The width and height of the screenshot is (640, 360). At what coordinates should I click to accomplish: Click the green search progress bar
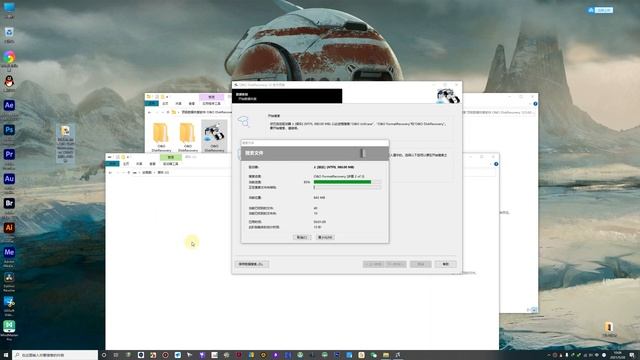pyautogui.click(x=347, y=182)
